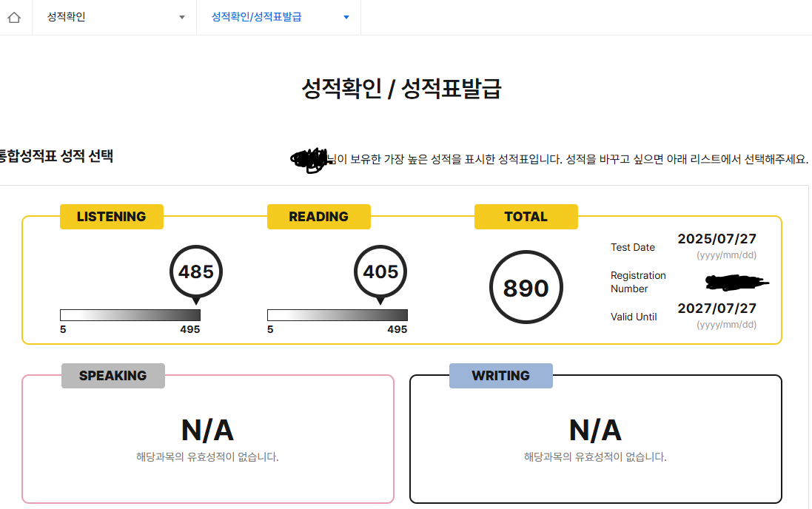
Task: Open the first 성적확인 breadcrumb dropdown
Action: (115, 18)
